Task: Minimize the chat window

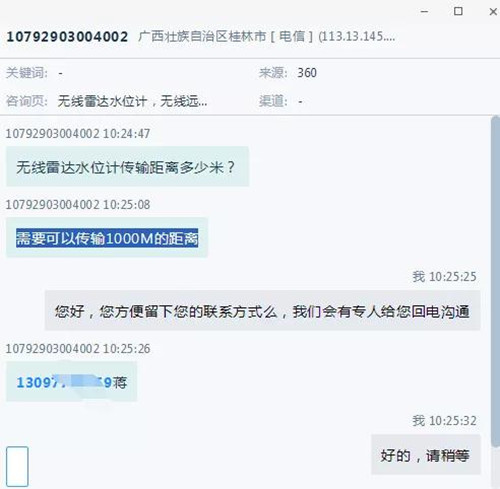Action: click(424, 12)
